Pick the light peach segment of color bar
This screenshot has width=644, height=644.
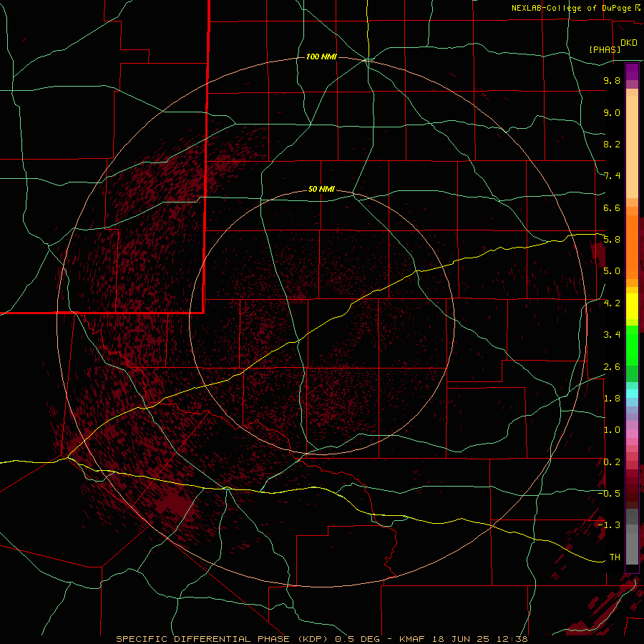[632, 147]
